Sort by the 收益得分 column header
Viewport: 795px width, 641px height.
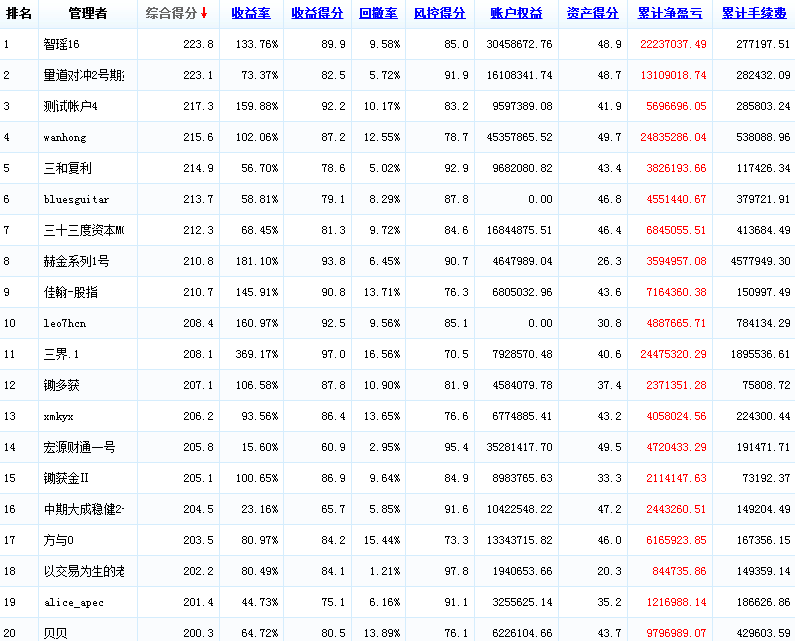(317, 14)
